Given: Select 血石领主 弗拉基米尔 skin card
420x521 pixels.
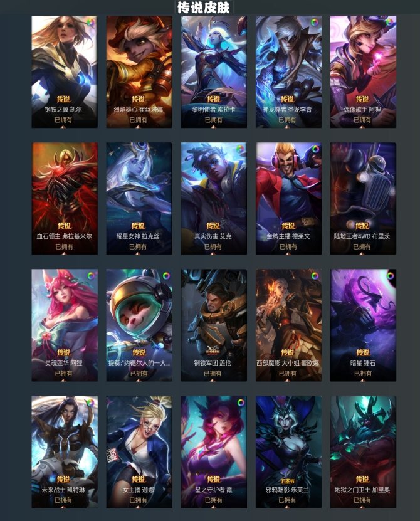Looking at the screenshot, I should (x=65, y=198).
